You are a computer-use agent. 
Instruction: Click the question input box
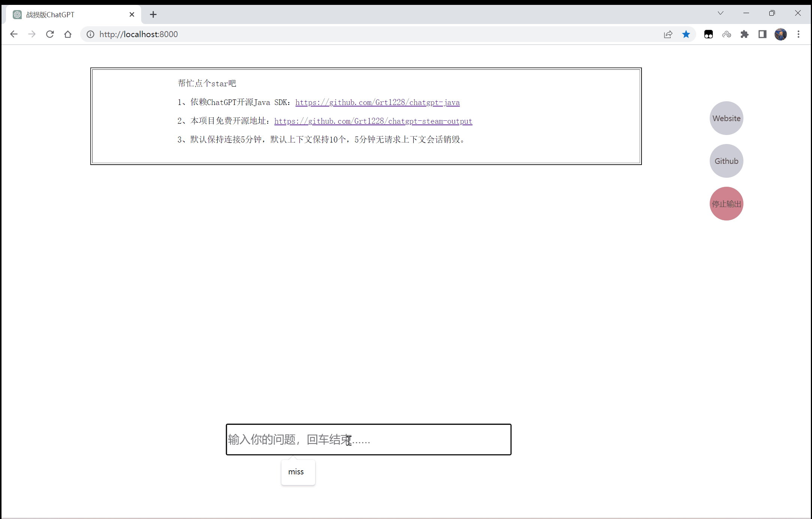click(368, 439)
